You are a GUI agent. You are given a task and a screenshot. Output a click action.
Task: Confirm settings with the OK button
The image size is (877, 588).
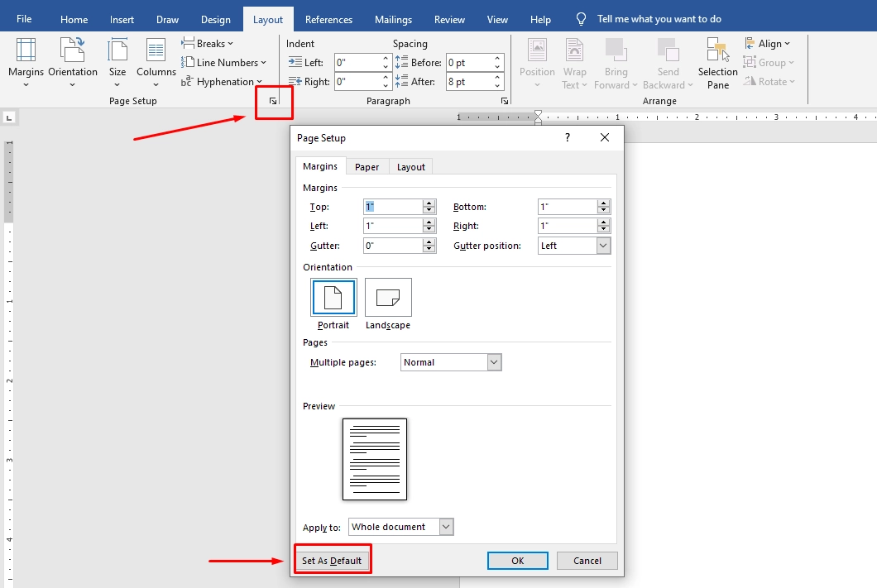pyautogui.click(x=517, y=560)
